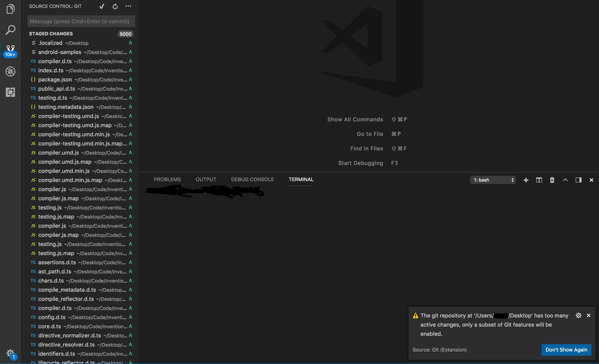
Task: Open More Actions menu in Source Control
Action: pyautogui.click(x=128, y=6)
